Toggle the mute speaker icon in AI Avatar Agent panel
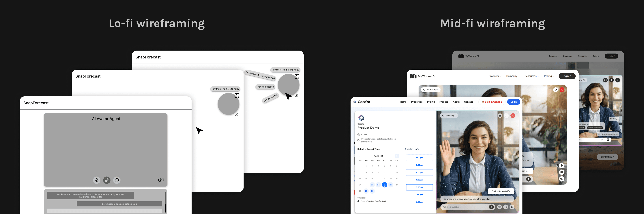The height and width of the screenshot is (214, 644). [x=161, y=180]
